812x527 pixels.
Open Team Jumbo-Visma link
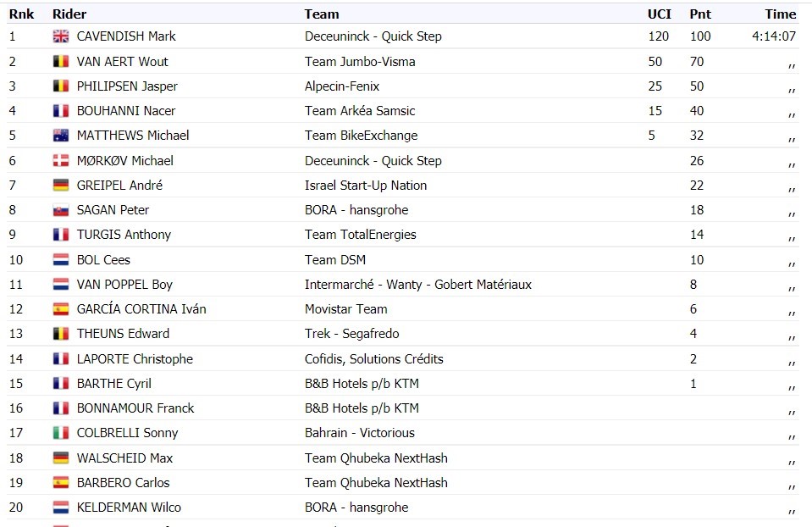tap(360, 62)
